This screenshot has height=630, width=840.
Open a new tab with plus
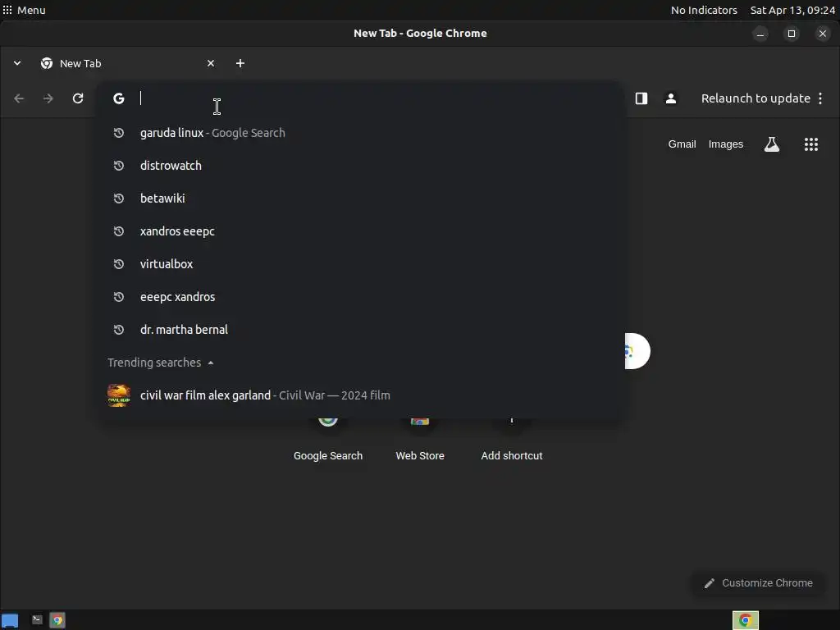240,63
